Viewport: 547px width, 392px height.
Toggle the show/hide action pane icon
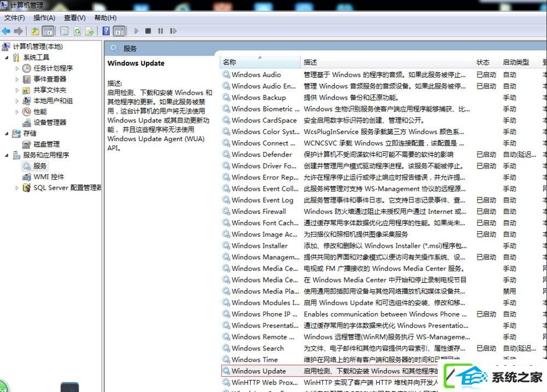point(119,31)
